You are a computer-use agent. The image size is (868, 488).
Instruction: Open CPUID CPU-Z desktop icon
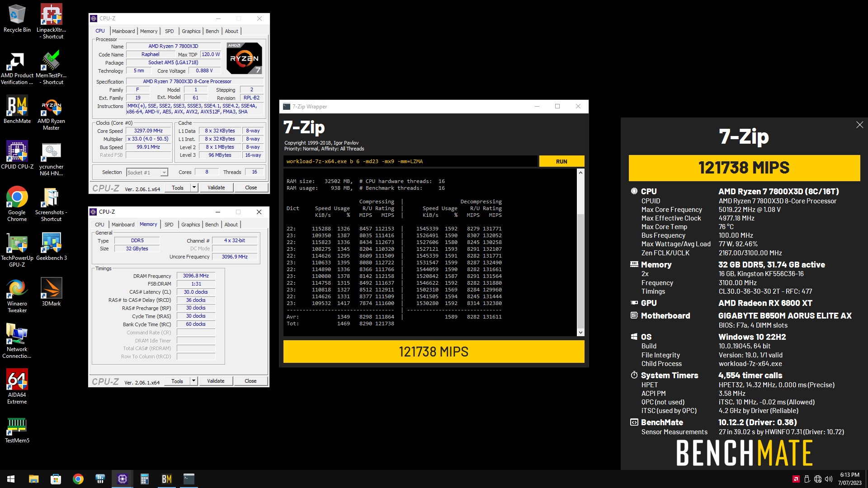pos(17,155)
